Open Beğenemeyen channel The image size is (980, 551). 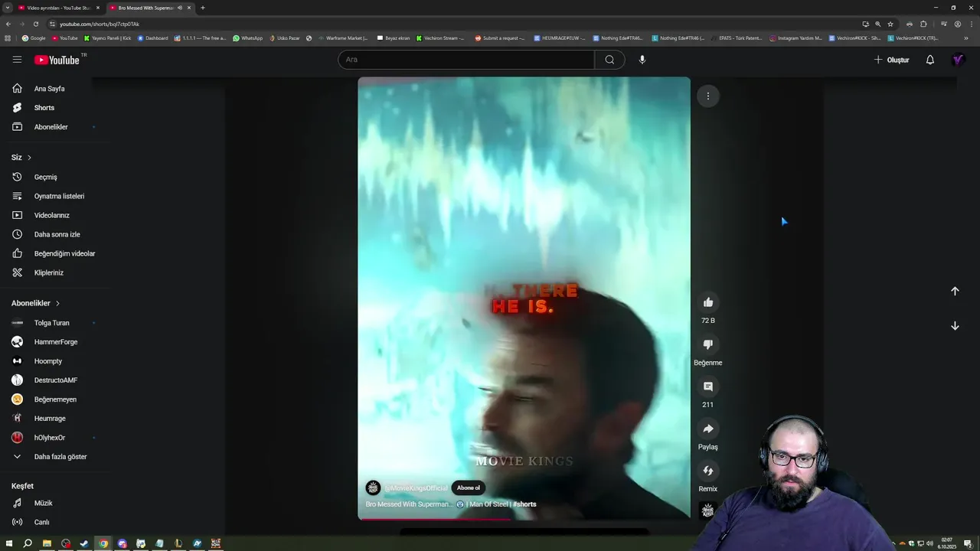pos(54,399)
